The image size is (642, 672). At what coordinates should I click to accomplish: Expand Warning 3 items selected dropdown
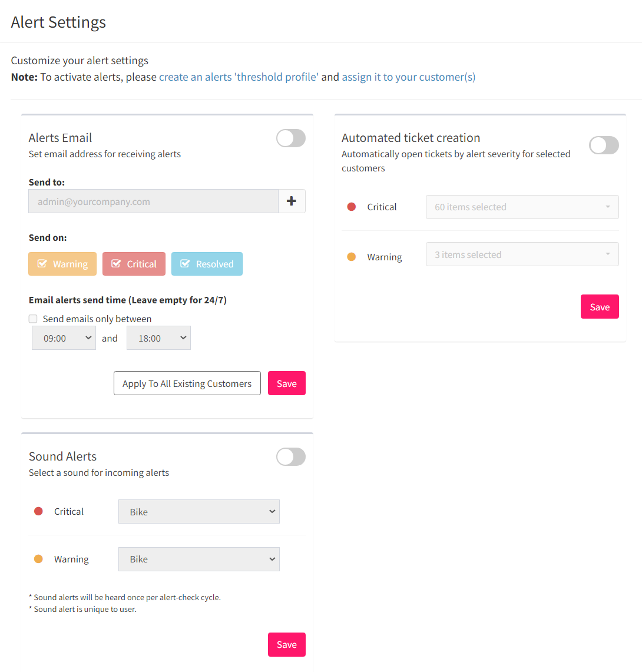click(x=522, y=254)
